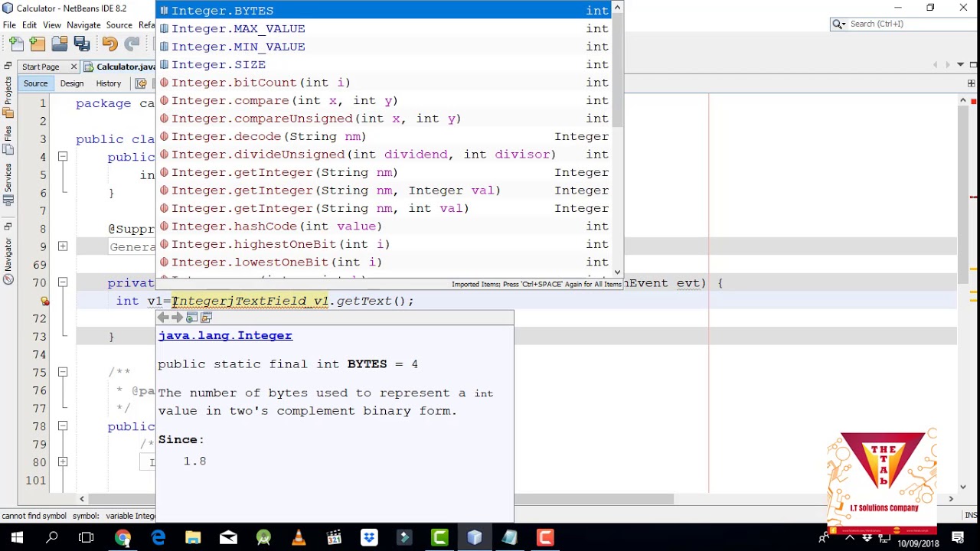This screenshot has height=551, width=980.
Task: Open the Navigate menu
Action: (83, 25)
